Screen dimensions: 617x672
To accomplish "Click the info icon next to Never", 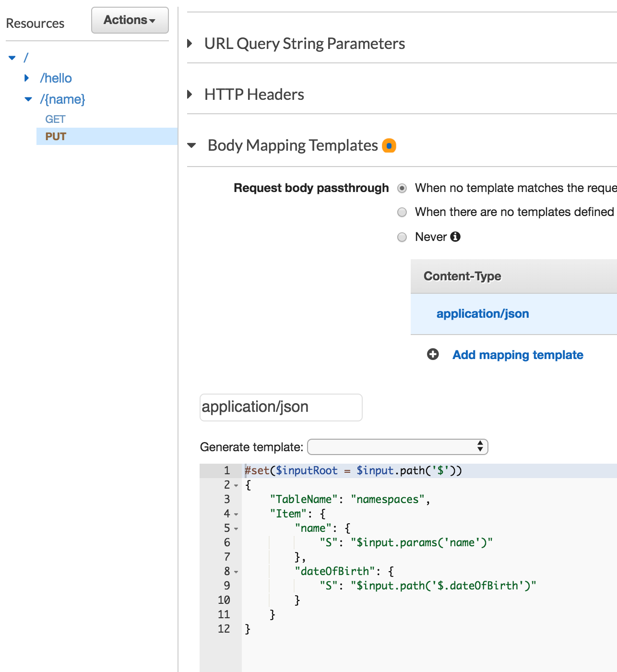I will (x=456, y=237).
